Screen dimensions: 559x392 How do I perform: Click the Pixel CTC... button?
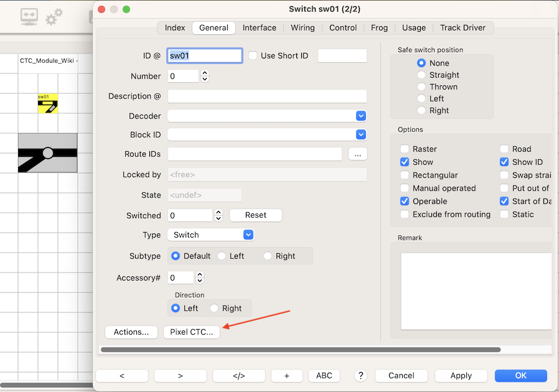(191, 332)
